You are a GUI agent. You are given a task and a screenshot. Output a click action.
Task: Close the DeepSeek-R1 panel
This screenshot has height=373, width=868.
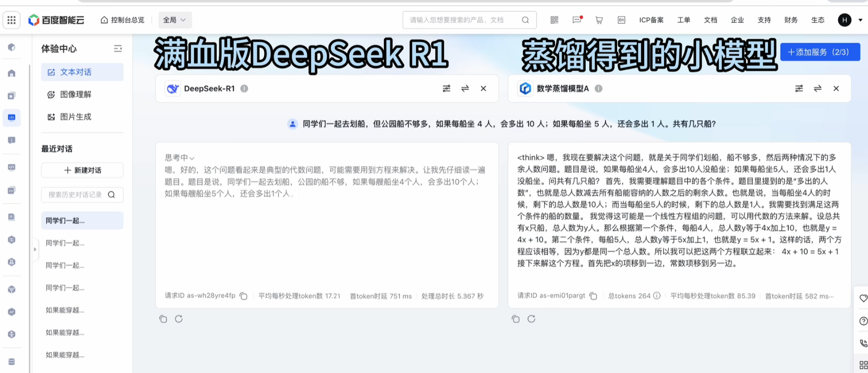[483, 89]
